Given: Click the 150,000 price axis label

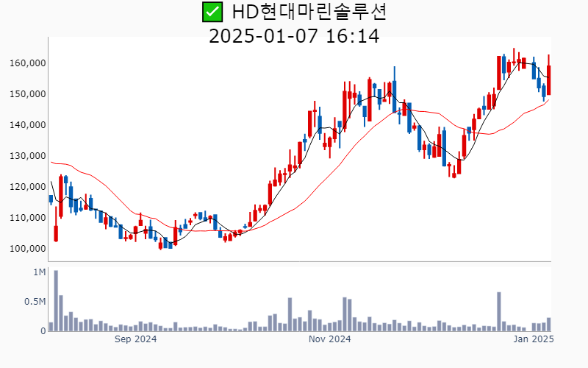Looking at the screenshot, I should pyautogui.click(x=28, y=94).
